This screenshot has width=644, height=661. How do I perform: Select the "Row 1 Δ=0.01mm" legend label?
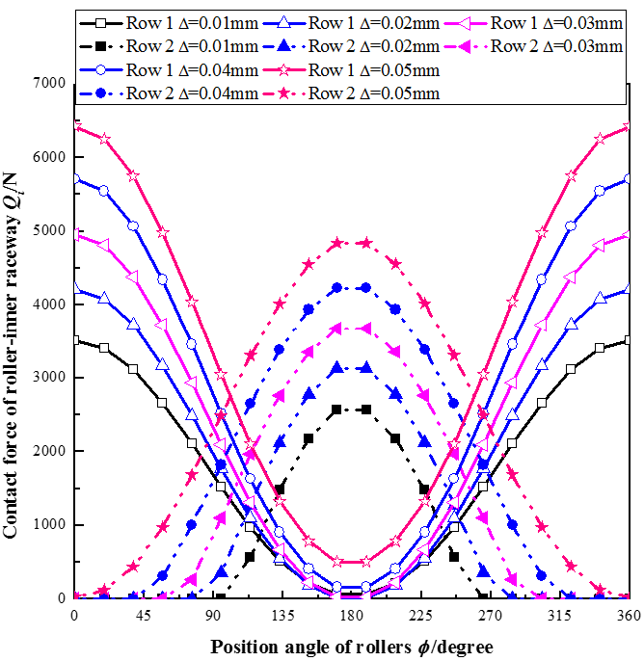[192, 22]
